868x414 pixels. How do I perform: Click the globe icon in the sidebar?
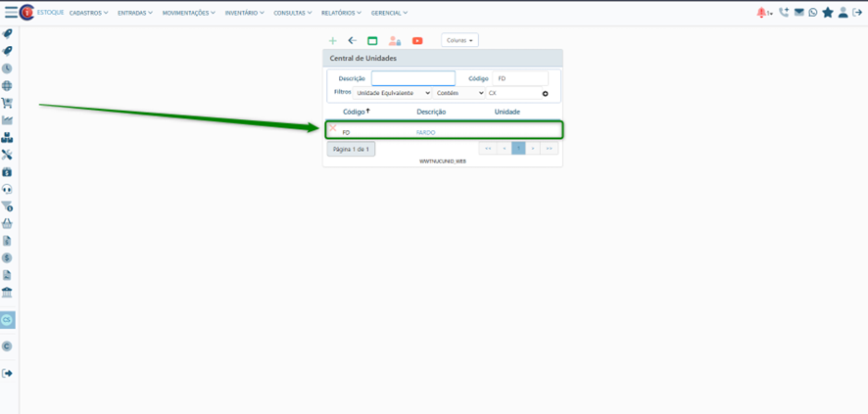(x=7, y=86)
